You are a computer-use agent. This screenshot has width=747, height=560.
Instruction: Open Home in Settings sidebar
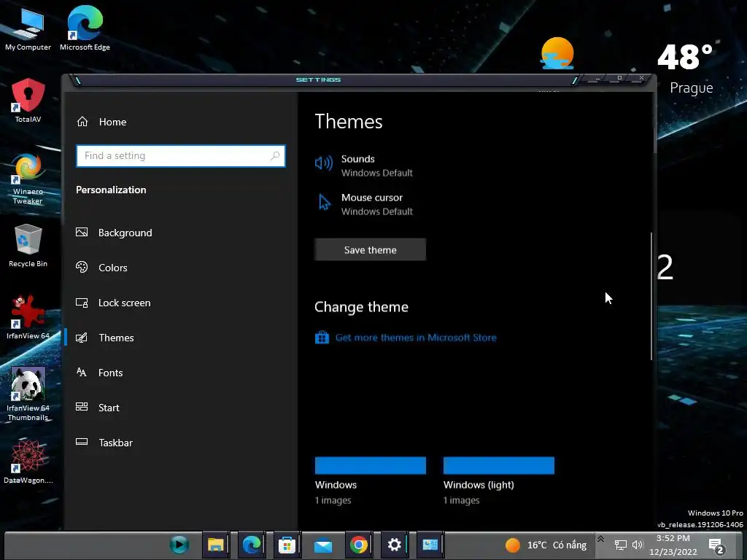coord(101,122)
